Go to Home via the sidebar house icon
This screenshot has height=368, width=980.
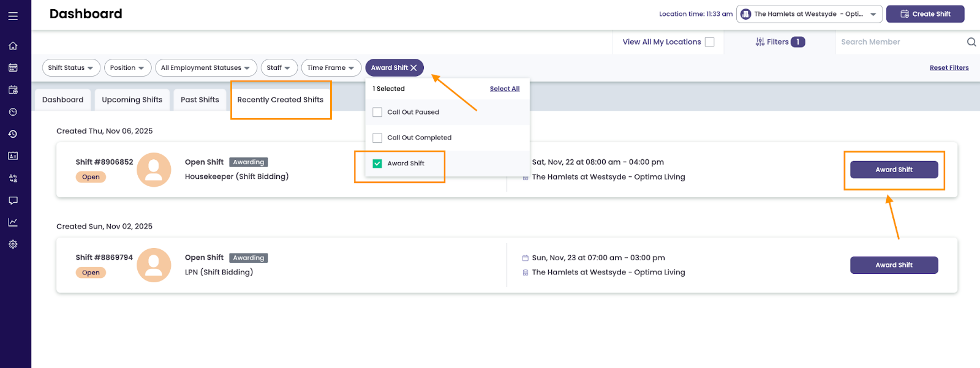pyautogui.click(x=13, y=46)
